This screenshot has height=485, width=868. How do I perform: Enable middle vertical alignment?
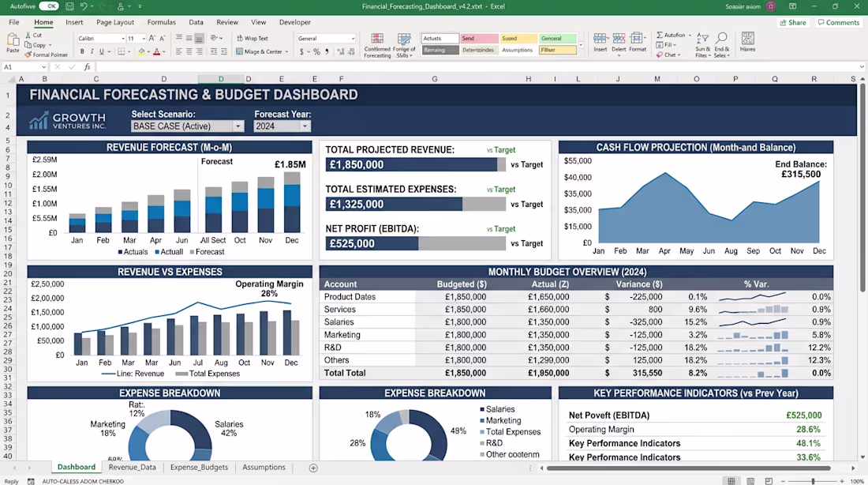coord(189,38)
